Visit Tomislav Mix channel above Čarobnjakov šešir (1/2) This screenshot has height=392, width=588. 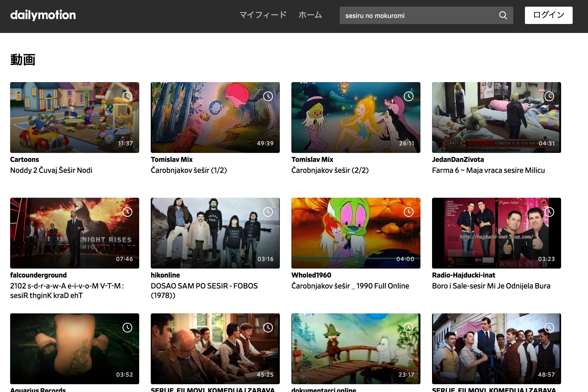click(x=172, y=160)
